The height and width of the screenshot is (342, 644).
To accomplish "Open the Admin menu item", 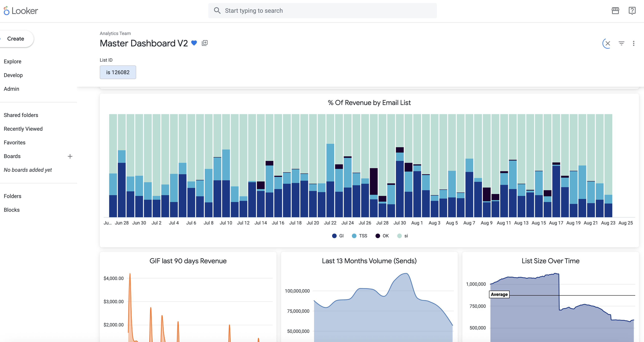I will click(11, 89).
